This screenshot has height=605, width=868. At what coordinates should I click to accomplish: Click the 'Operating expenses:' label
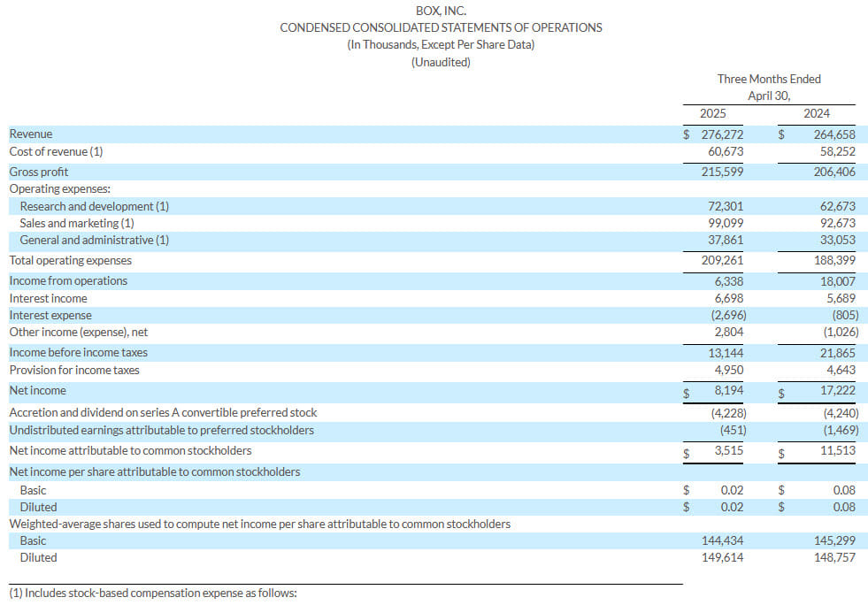[x=60, y=188]
